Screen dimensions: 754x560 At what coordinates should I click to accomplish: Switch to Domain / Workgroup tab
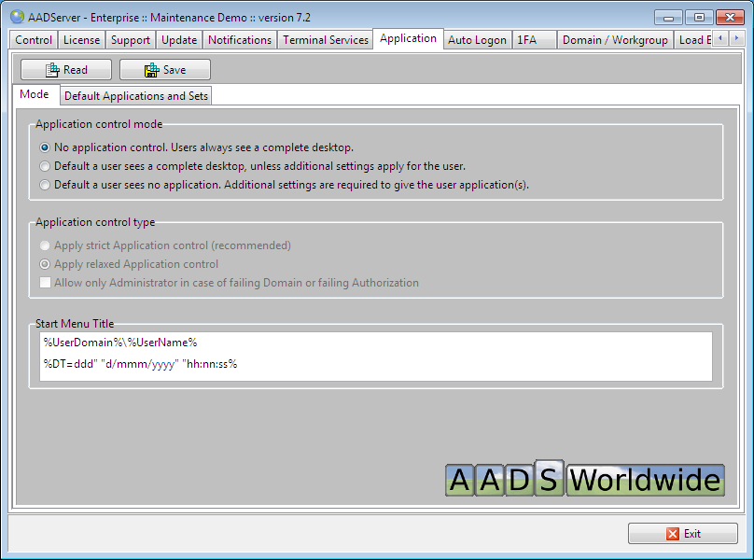click(615, 40)
